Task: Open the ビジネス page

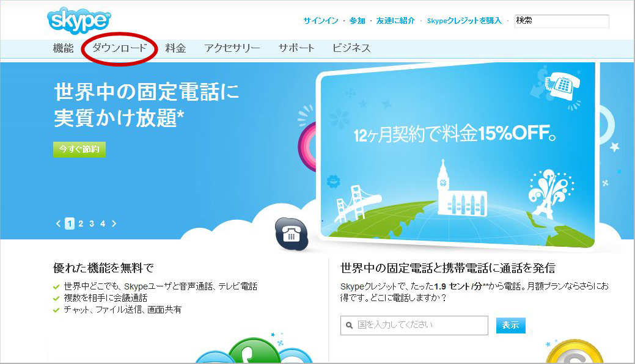Action: click(351, 48)
